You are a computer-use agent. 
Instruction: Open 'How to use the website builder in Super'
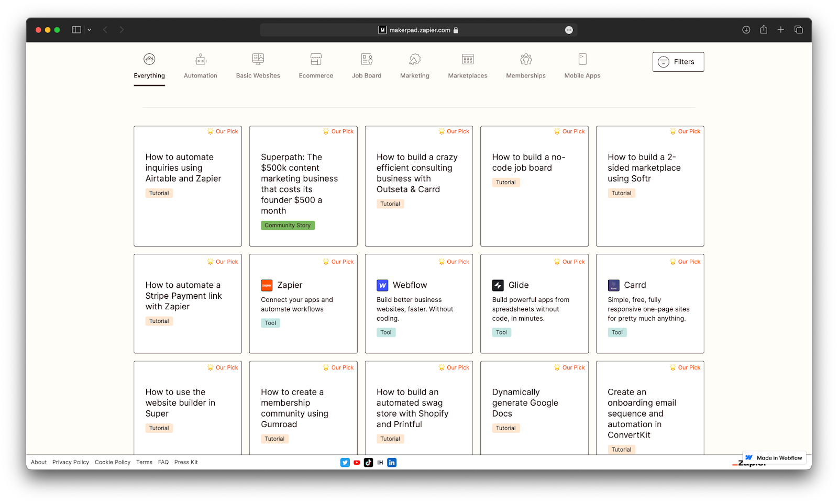(180, 403)
